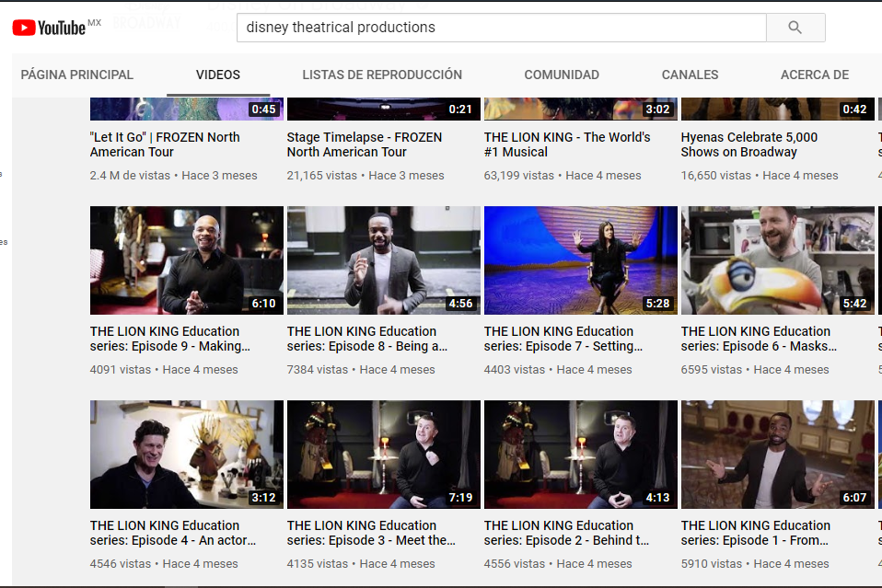Open THE LION KING World's #1 Musical title
Viewport: 882px width, 588px height.
(x=567, y=144)
